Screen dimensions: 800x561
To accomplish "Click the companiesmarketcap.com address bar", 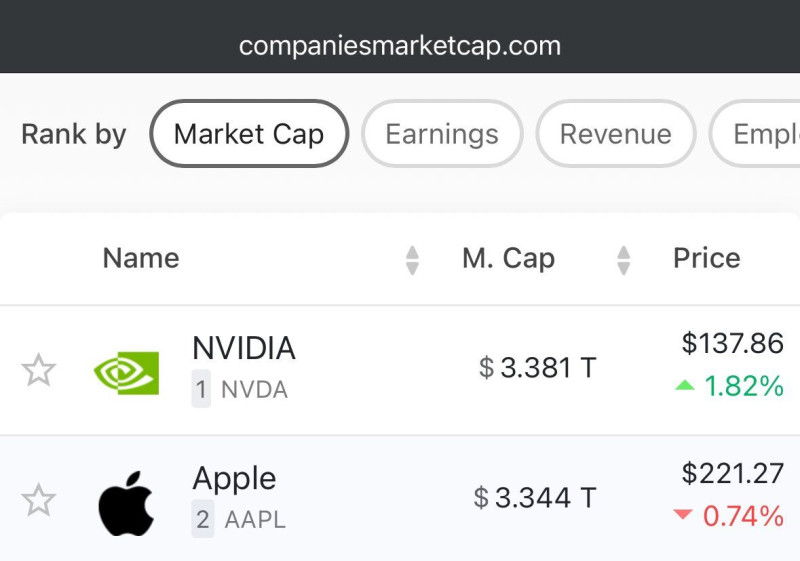I will point(400,46).
